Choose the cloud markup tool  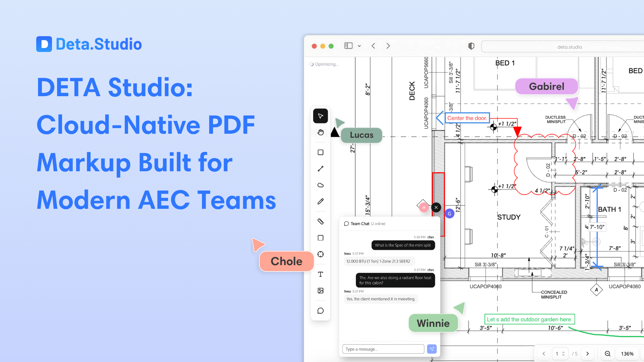[320, 185]
